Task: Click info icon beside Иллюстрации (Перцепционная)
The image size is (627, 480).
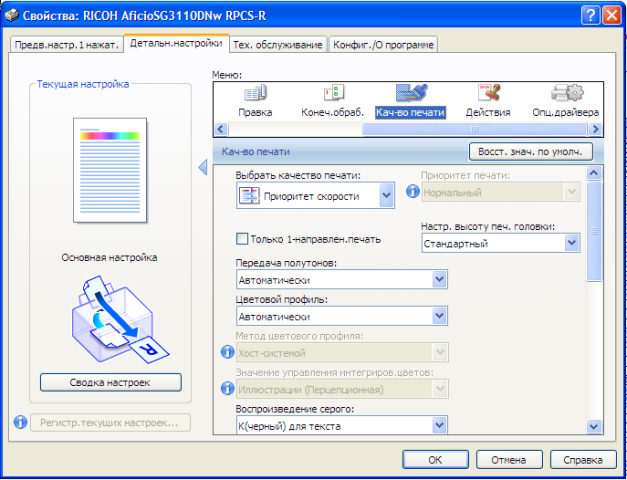Action: pyautogui.click(x=228, y=388)
